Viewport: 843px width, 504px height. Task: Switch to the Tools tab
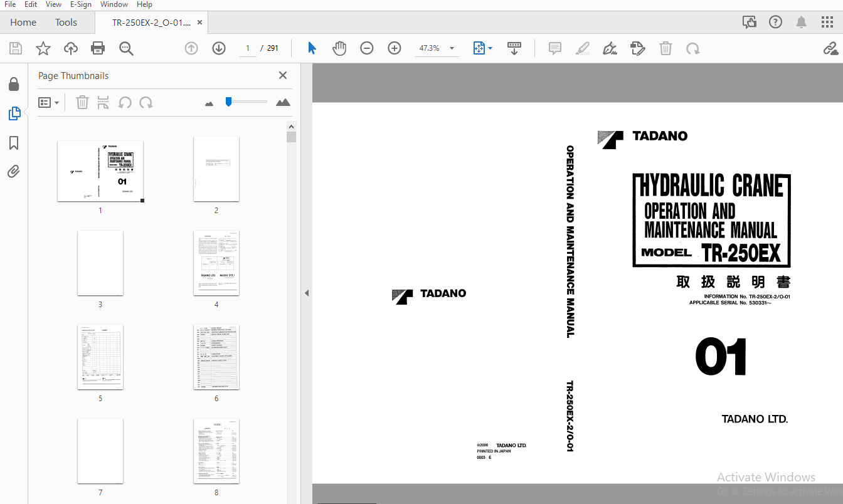66,23
